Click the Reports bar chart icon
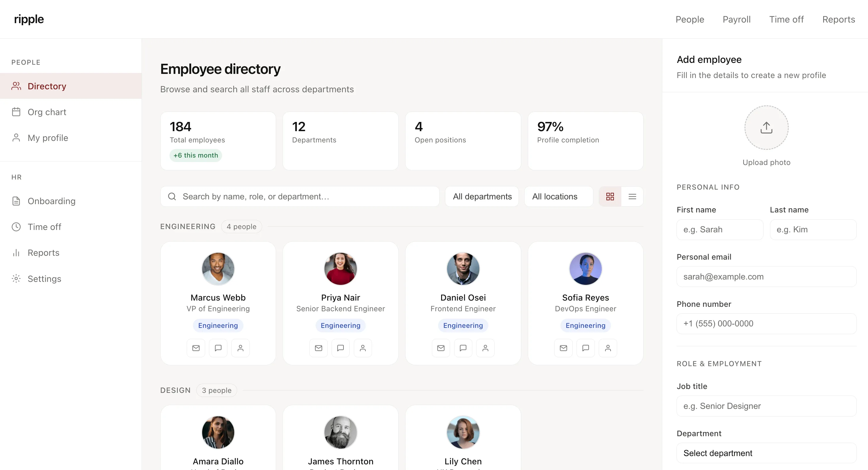This screenshot has width=868, height=470. tap(16, 253)
